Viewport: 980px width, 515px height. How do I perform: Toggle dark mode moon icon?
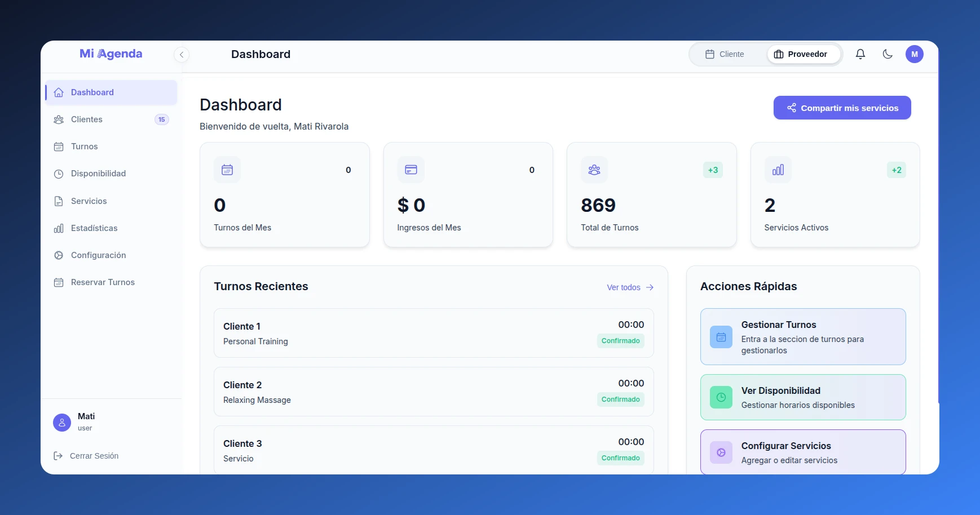click(888, 54)
